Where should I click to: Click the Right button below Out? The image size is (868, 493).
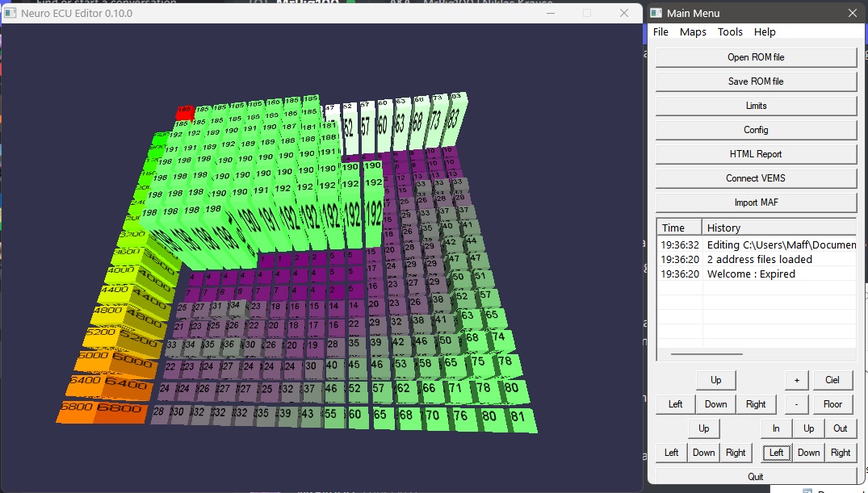click(841, 453)
